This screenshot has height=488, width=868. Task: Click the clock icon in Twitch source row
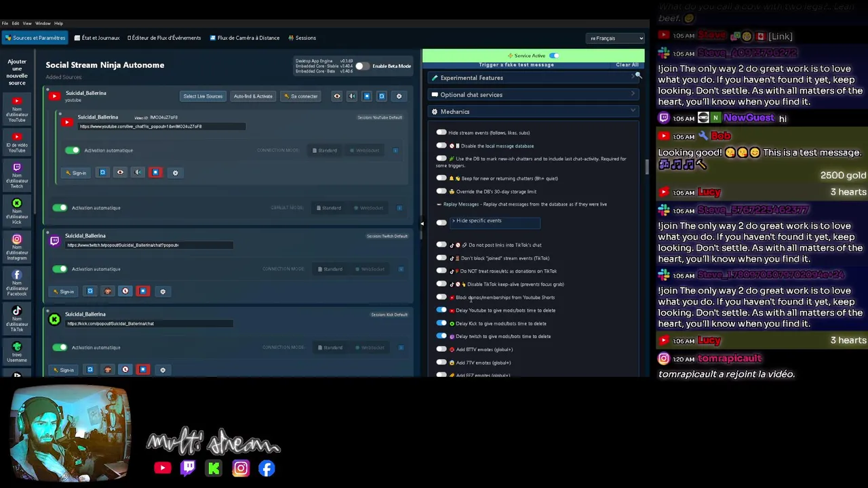(125, 291)
